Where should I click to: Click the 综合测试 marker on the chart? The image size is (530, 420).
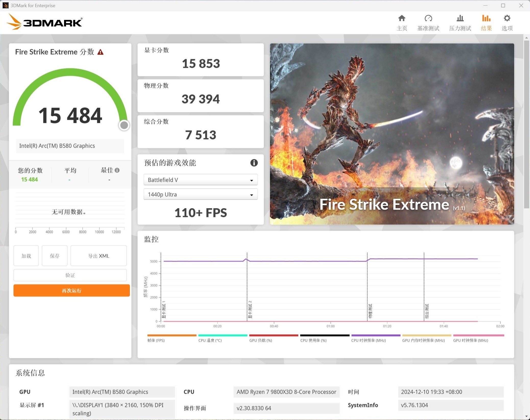427,311
